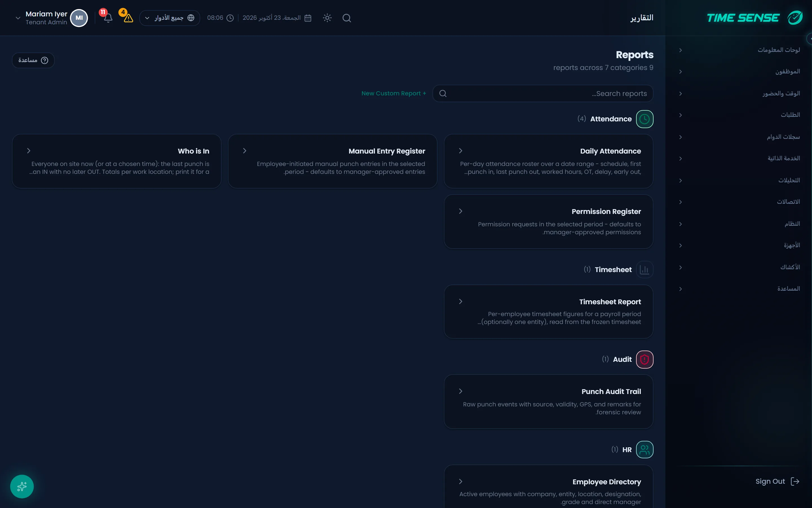Screen dimensions: 812x508
Task: Open النظام sidebar item
Action: pyautogui.click(x=740, y=224)
